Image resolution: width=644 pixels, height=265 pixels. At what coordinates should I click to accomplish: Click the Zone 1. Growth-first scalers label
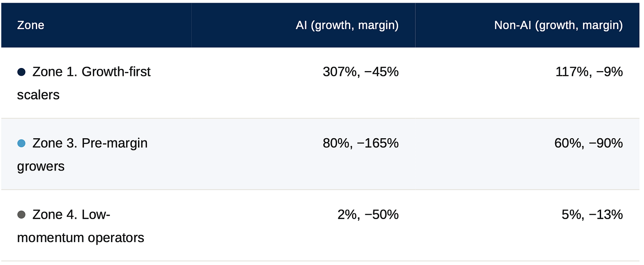coord(84,83)
